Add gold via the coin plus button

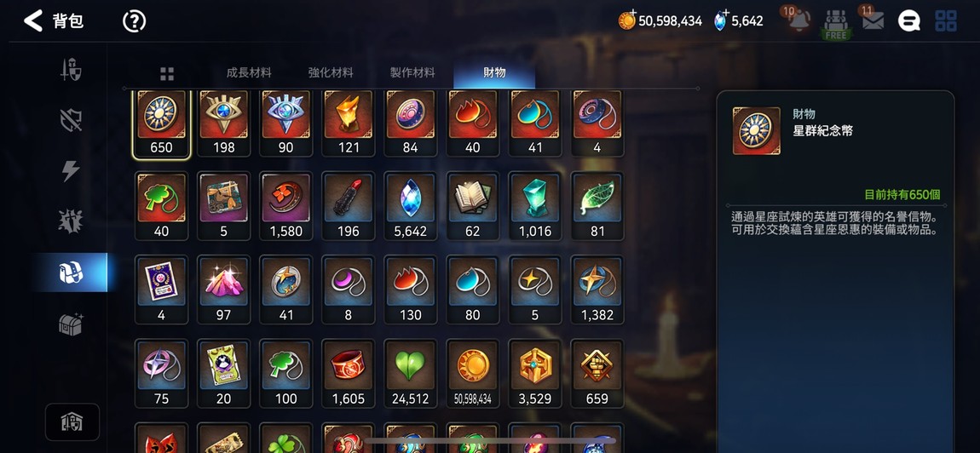tap(627, 20)
